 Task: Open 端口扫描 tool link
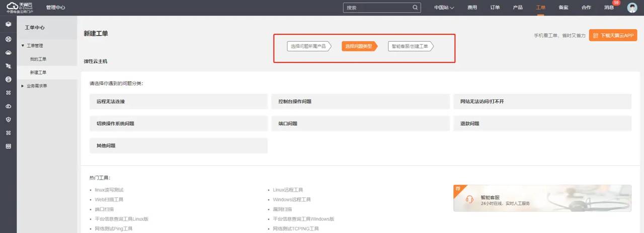[x=104, y=209]
